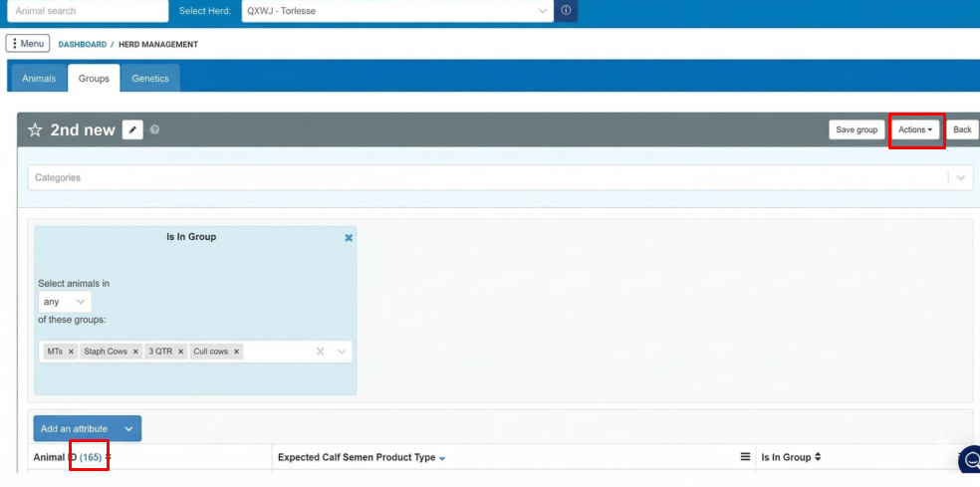Click the help question mark icon
This screenshot has width=980, height=487.
pos(155,130)
